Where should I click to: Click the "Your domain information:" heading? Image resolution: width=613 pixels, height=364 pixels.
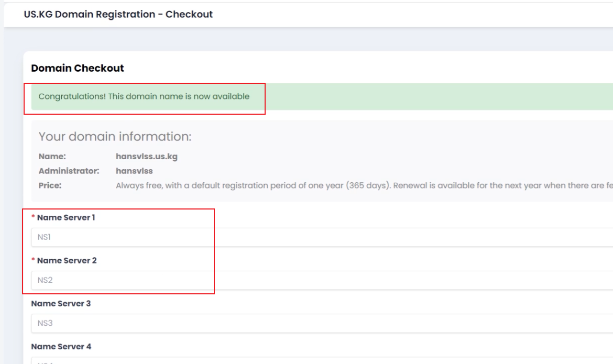coord(115,137)
